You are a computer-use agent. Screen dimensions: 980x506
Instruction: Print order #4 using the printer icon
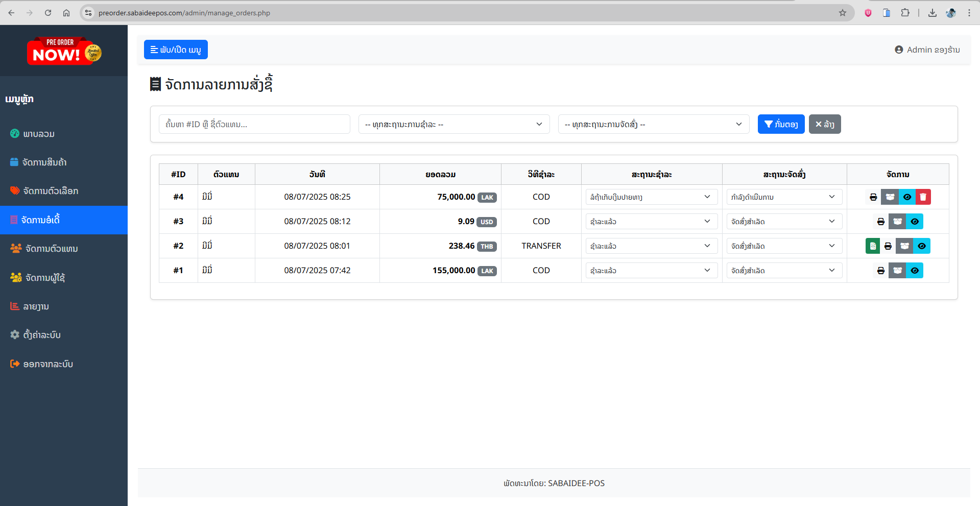coord(873,197)
